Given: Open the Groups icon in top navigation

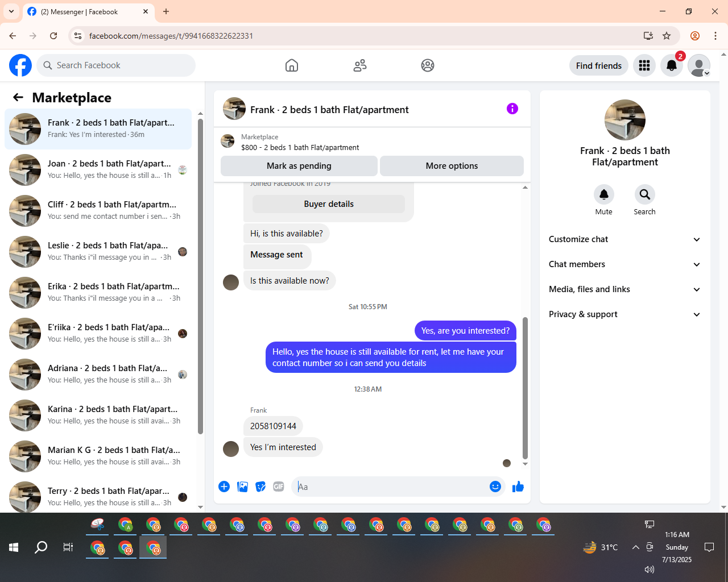Looking at the screenshot, I should [428, 65].
